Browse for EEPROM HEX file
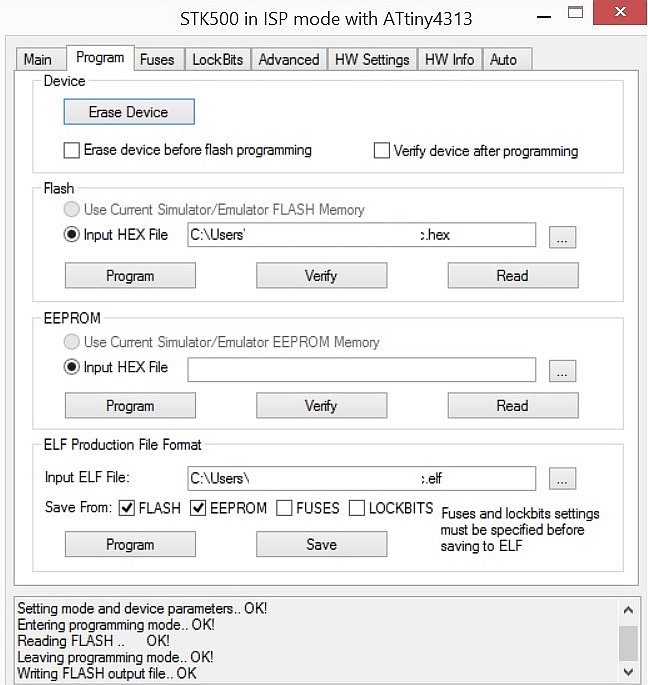This screenshot has height=685, width=648. [562, 371]
